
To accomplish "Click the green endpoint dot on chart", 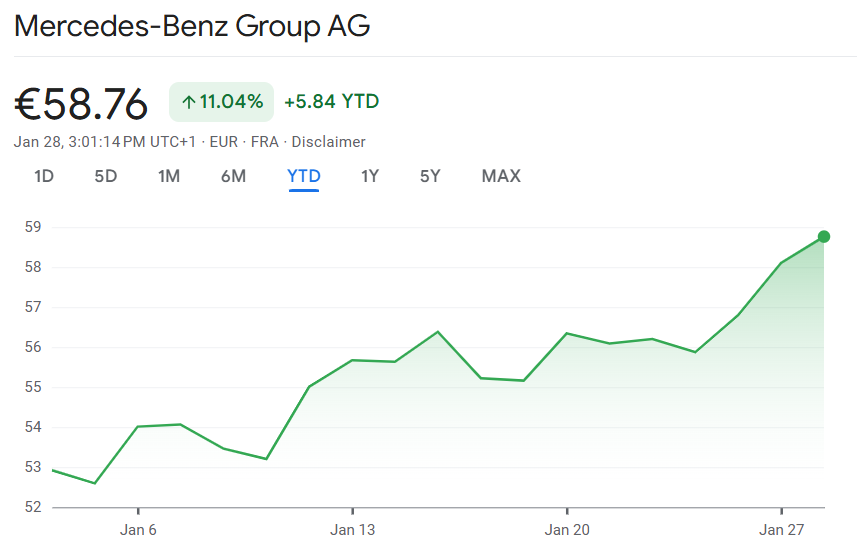I will tap(824, 237).
